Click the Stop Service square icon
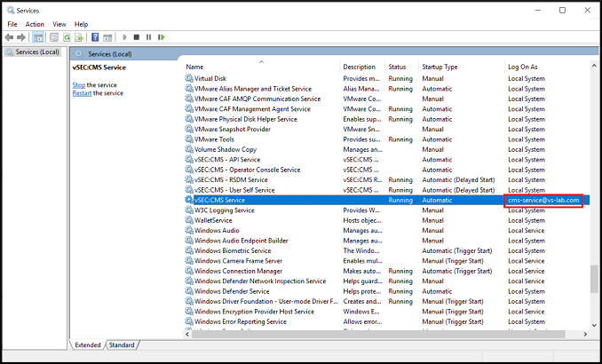Screen dimensions: 602x364 (x=137, y=37)
